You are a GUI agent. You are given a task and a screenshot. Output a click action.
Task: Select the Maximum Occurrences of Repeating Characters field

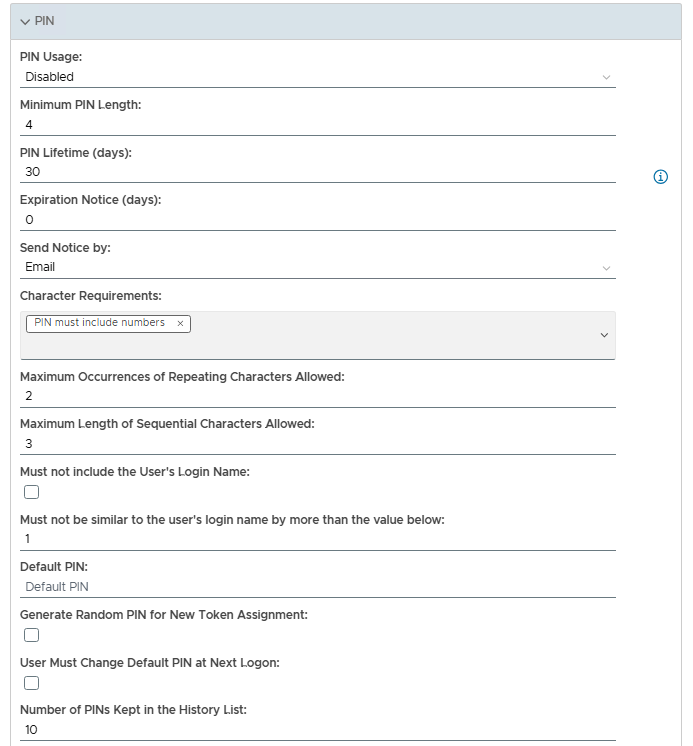pos(317,396)
